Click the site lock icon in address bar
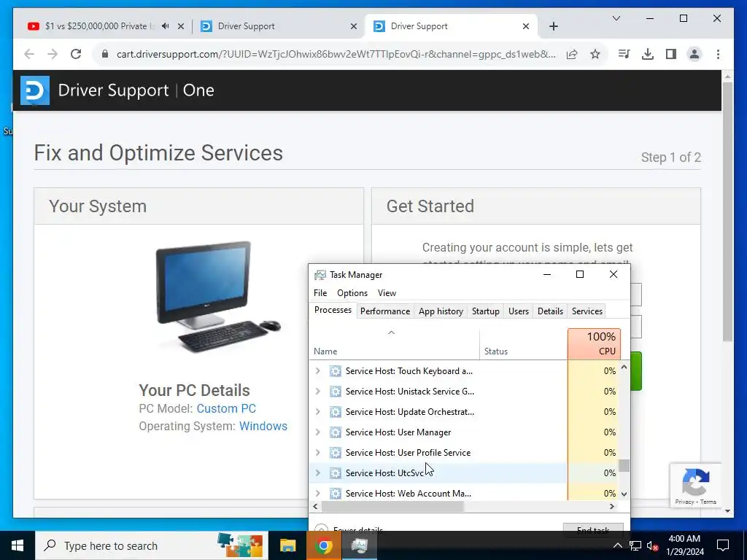The width and height of the screenshot is (747, 560). pyautogui.click(x=105, y=54)
